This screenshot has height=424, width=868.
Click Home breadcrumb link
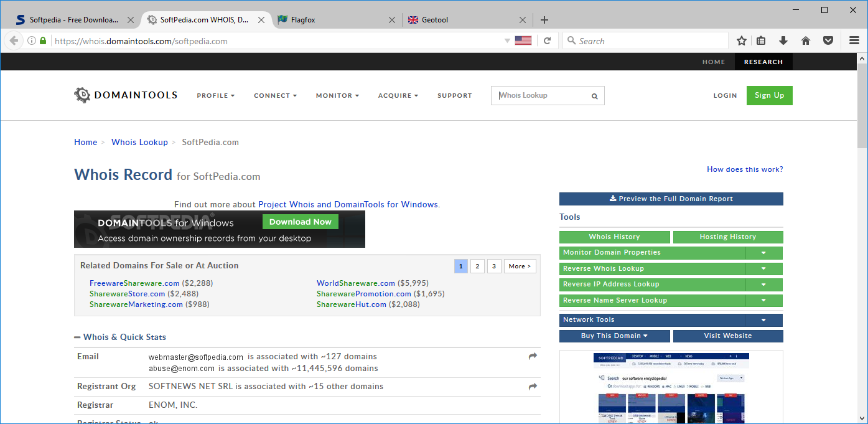tap(85, 143)
